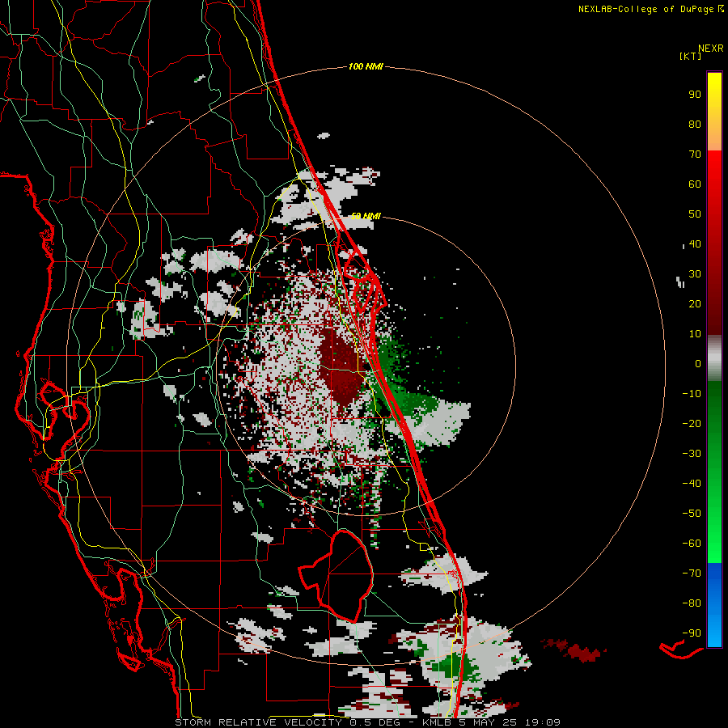This screenshot has width=728, height=728.
Task: Click the -50 value on the velocity scale
Action: pos(692,514)
